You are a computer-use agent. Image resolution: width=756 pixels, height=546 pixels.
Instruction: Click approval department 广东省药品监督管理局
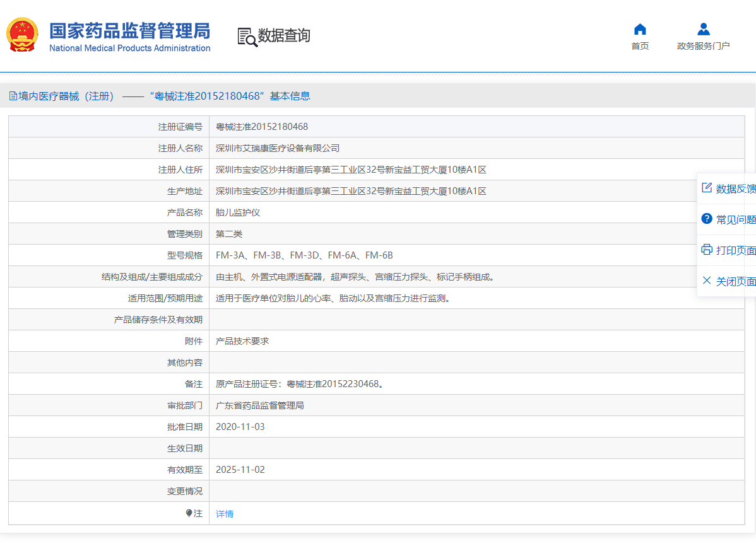click(x=260, y=405)
